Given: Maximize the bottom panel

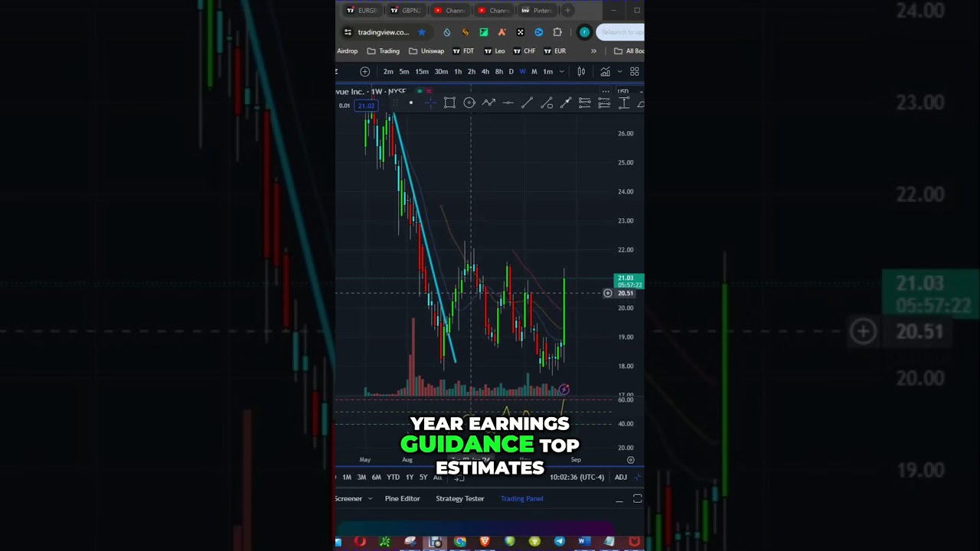Looking at the screenshot, I should (637, 499).
